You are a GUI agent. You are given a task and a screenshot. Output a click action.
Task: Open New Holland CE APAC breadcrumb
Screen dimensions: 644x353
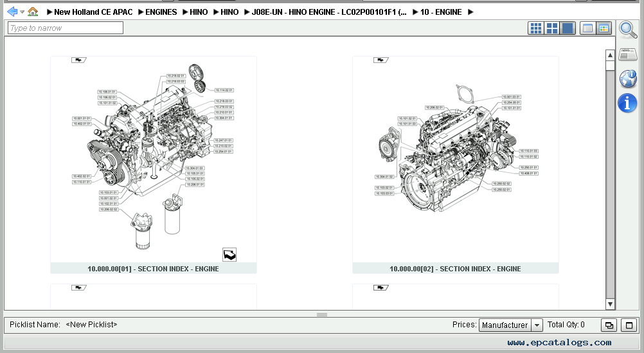tap(93, 12)
